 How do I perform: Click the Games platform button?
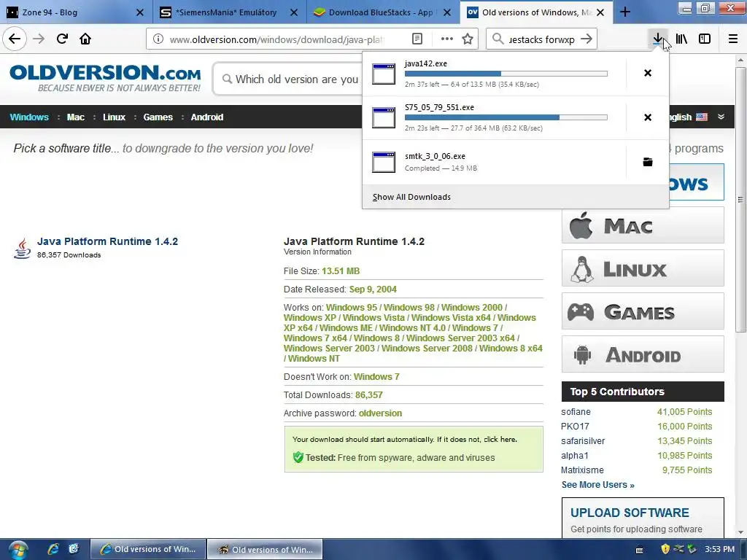[x=643, y=311]
